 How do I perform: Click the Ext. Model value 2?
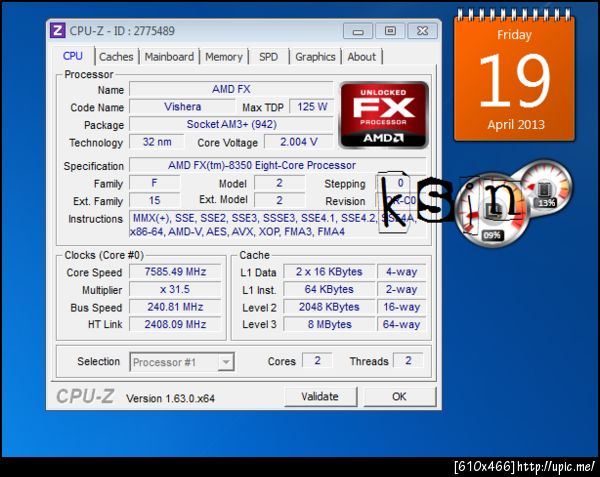coord(279,200)
